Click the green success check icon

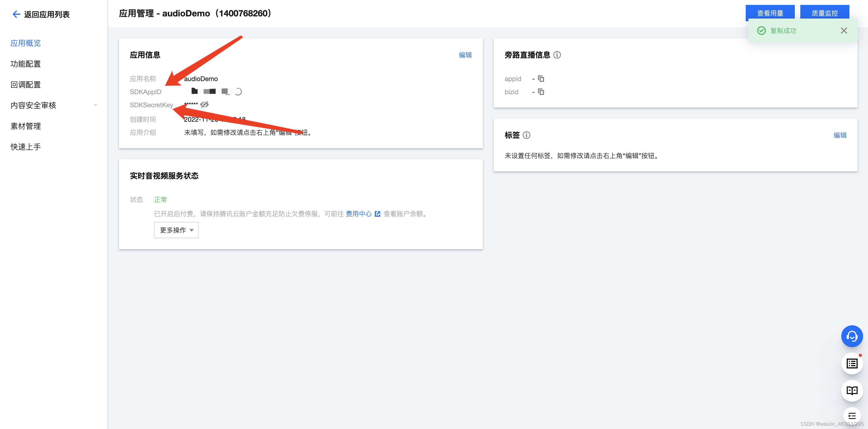761,31
